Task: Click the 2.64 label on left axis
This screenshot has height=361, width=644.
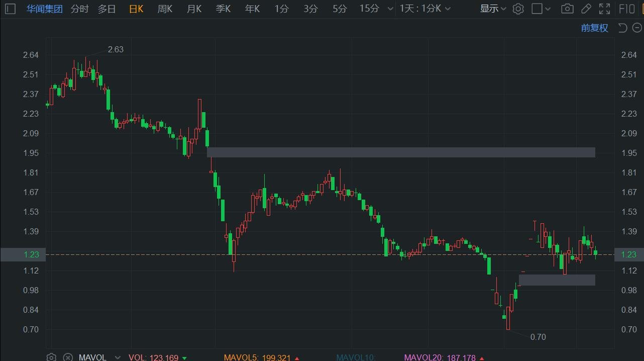Action: click(31, 55)
